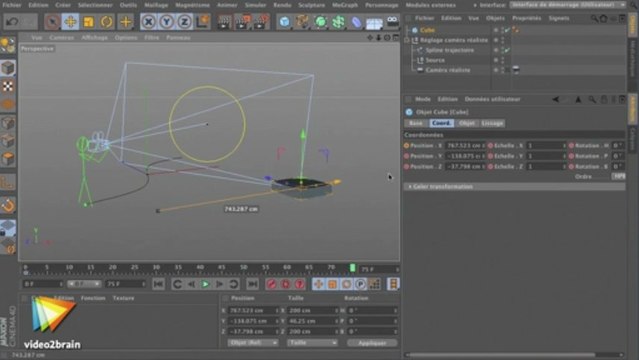The width and height of the screenshot is (639, 360).
Task: Activate the Rotate tool
Action: (x=106, y=22)
